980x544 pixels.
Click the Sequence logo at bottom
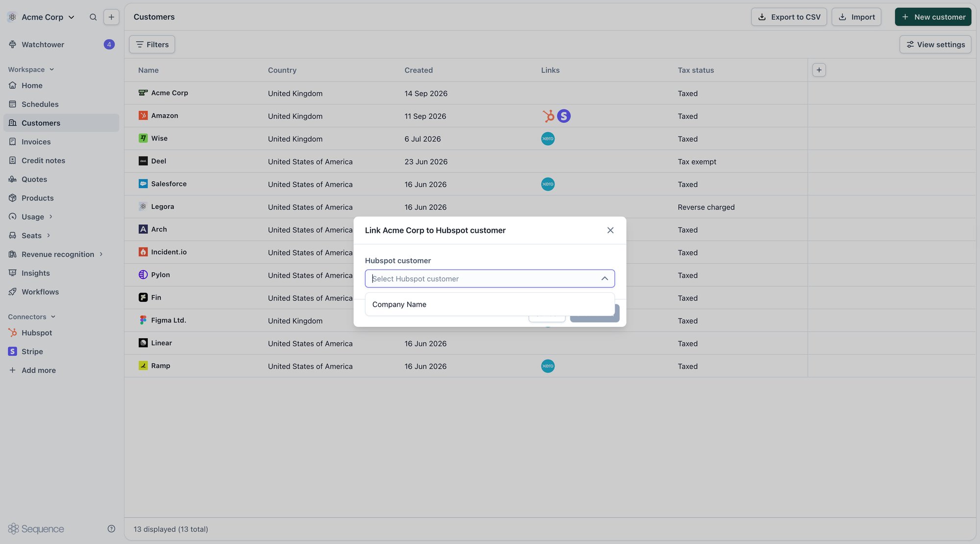point(36,529)
